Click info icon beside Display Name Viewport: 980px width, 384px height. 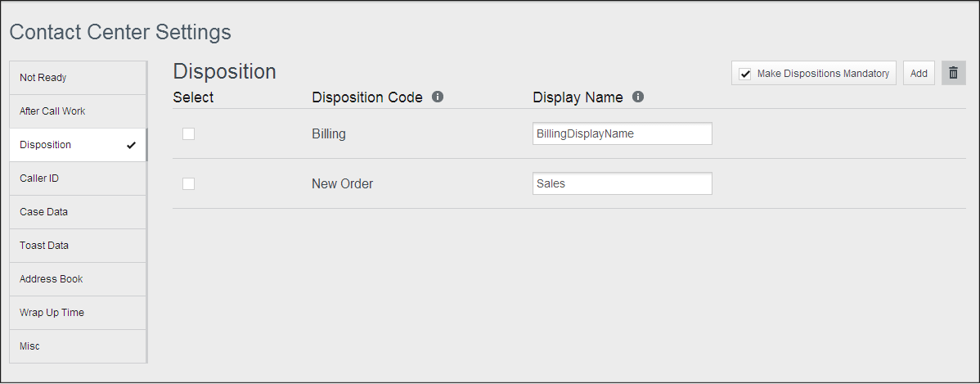coord(638,97)
